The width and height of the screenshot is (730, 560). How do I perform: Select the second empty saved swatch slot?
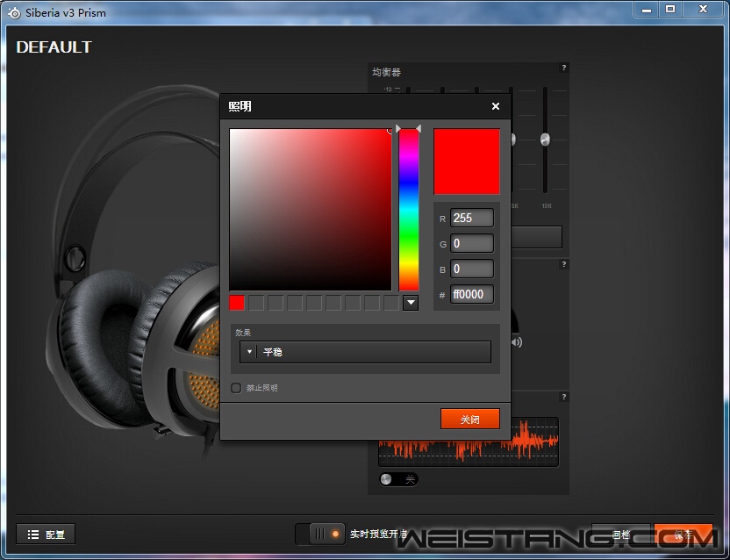(x=276, y=303)
